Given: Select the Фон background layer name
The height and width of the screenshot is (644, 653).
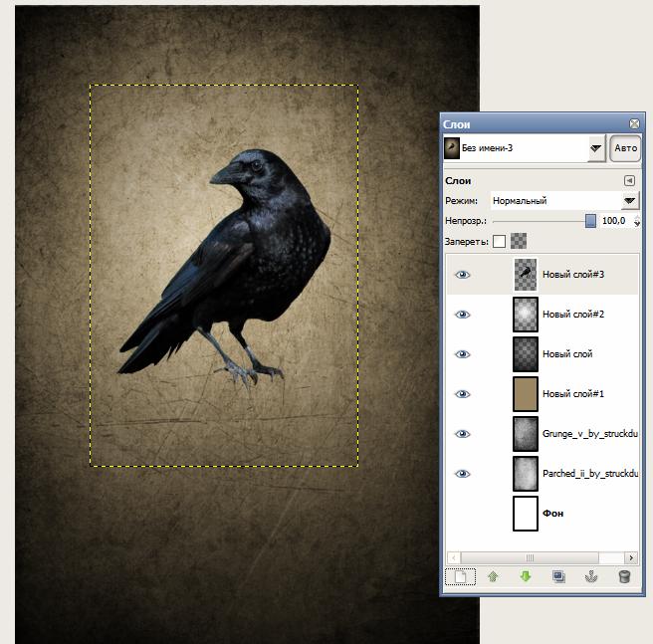Looking at the screenshot, I should tap(552, 514).
